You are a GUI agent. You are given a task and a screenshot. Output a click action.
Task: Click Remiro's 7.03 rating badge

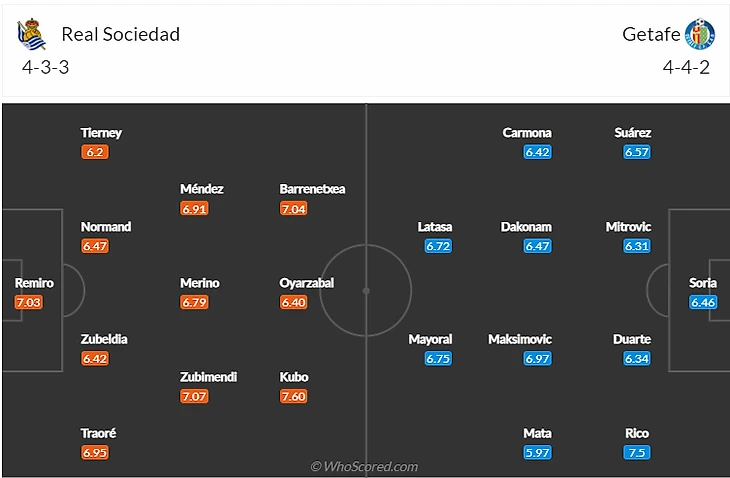(29, 302)
